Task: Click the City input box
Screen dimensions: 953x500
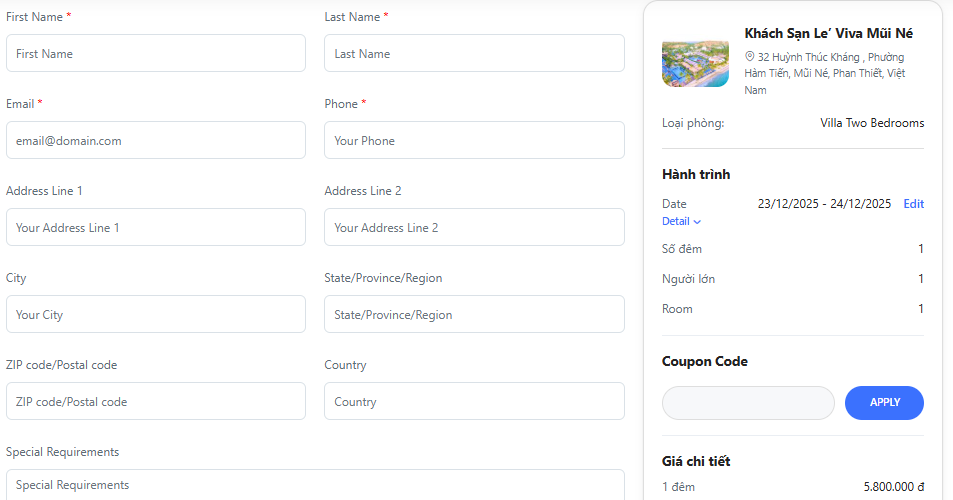Action: coord(155,315)
